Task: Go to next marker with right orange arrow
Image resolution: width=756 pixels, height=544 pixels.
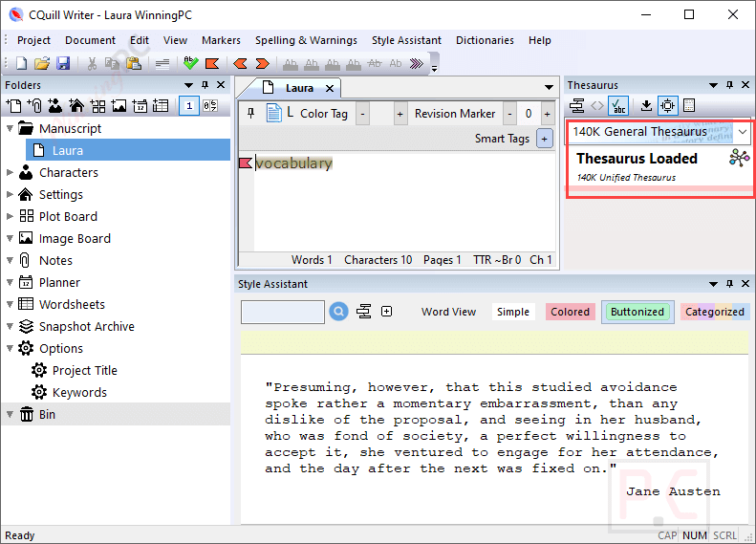Action: click(262, 63)
